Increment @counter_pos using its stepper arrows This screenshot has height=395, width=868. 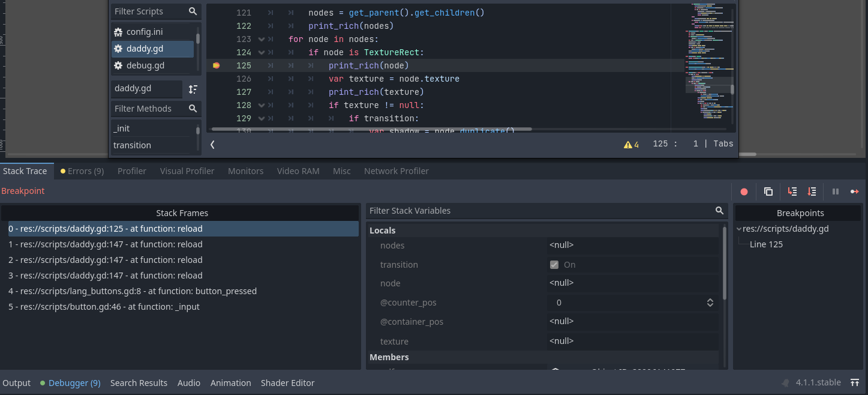click(710, 300)
